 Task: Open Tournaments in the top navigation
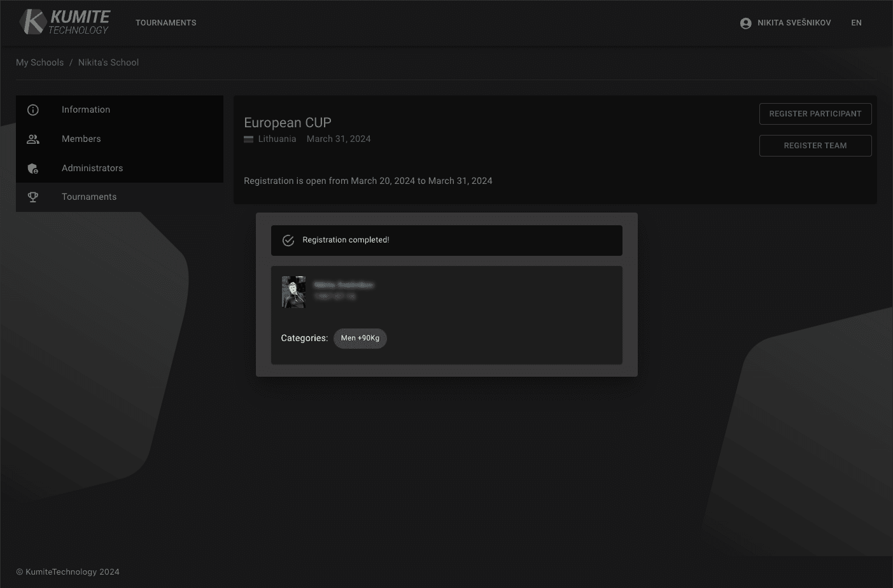(x=165, y=23)
